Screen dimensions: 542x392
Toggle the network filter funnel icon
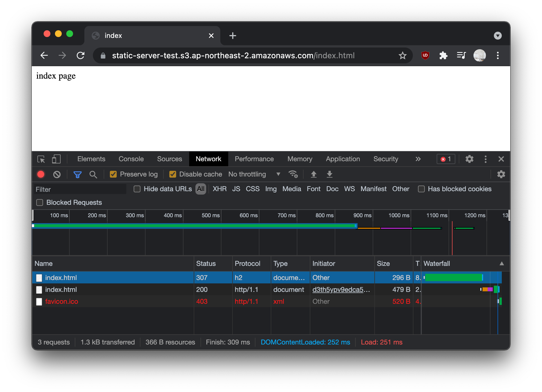[x=77, y=175]
